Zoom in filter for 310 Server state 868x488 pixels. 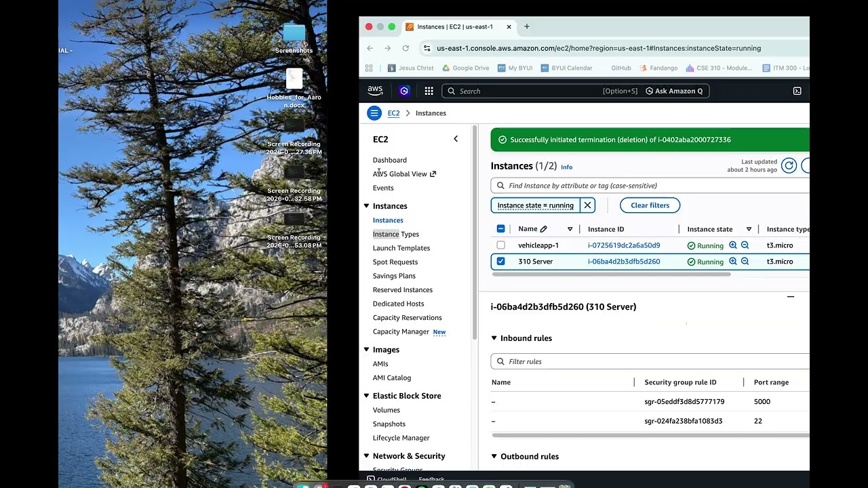(x=733, y=261)
